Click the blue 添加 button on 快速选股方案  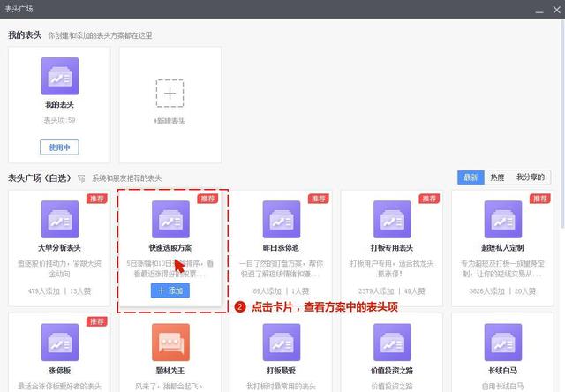170,290
